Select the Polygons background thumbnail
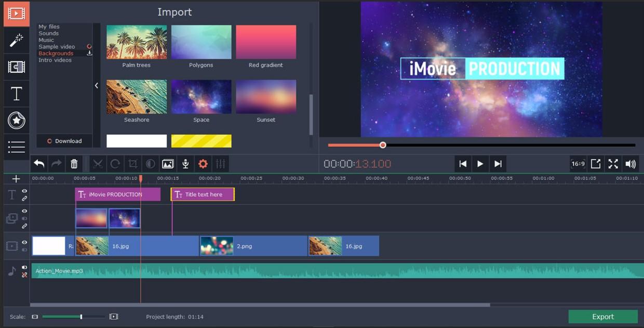The height and width of the screenshot is (328, 644). [x=201, y=42]
